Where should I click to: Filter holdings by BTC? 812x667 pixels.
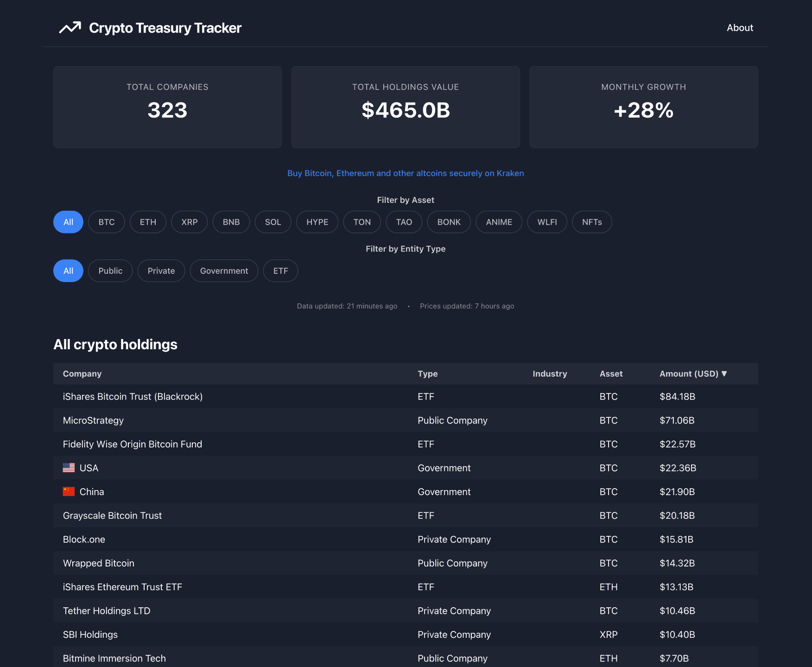pyautogui.click(x=107, y=222)
